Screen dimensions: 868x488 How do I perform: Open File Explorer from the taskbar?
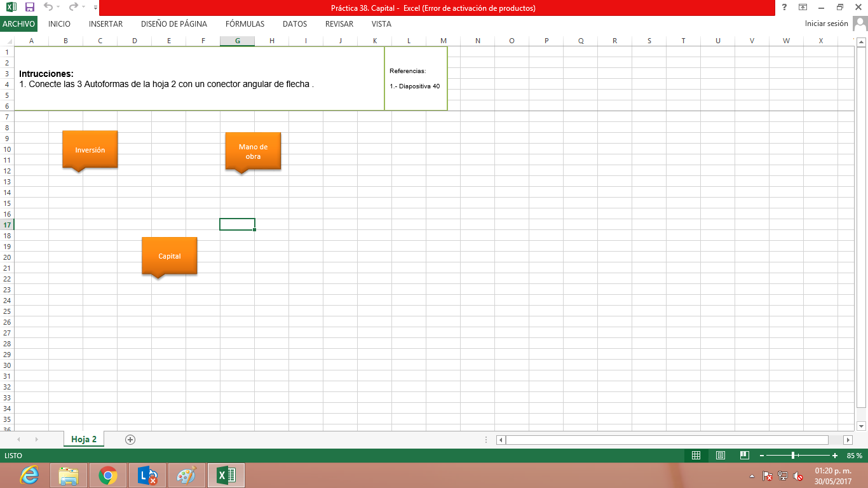[x=69, y=475]
